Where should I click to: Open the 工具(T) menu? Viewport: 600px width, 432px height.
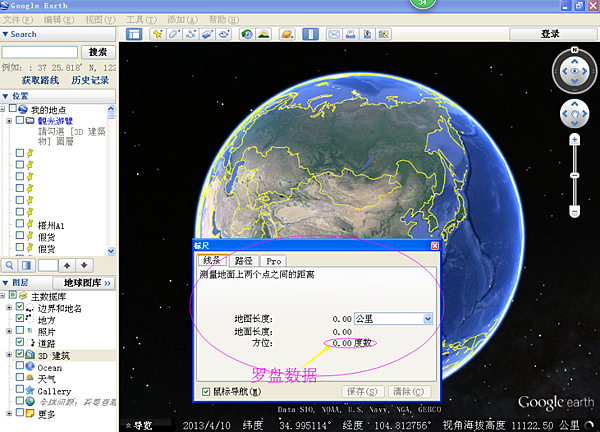click(x=142, y=20)
